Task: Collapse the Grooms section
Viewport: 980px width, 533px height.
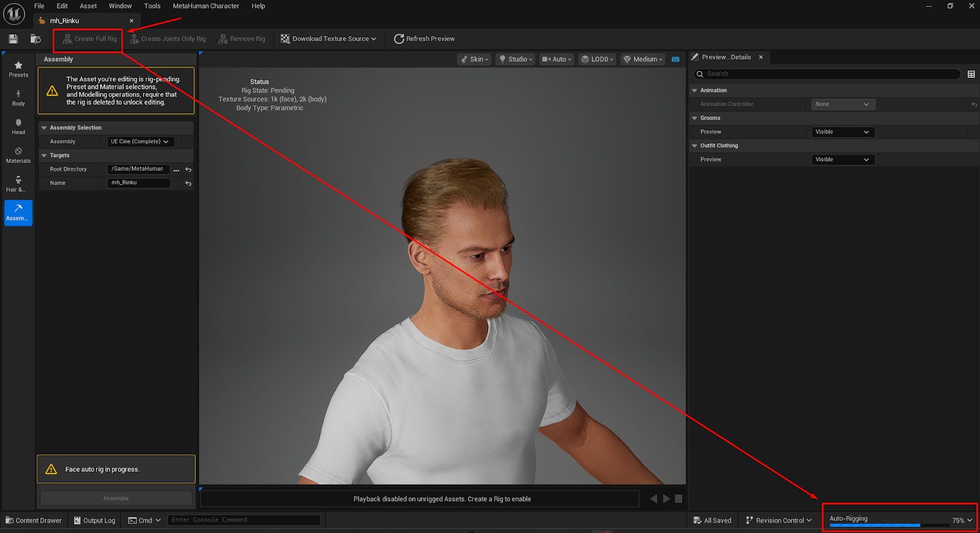Action: pyautogui.click(x=695, y=118)
